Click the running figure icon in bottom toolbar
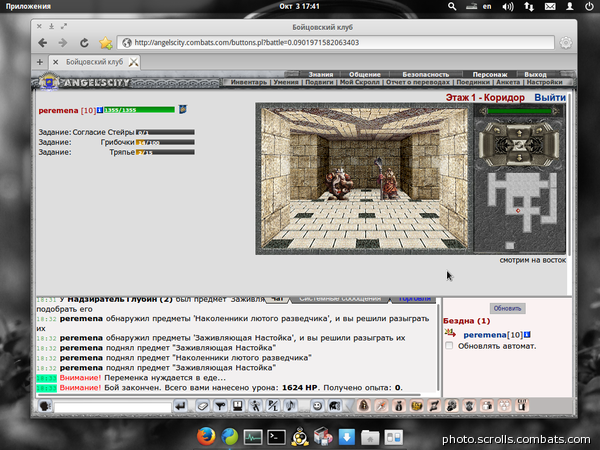 (381, 406)
